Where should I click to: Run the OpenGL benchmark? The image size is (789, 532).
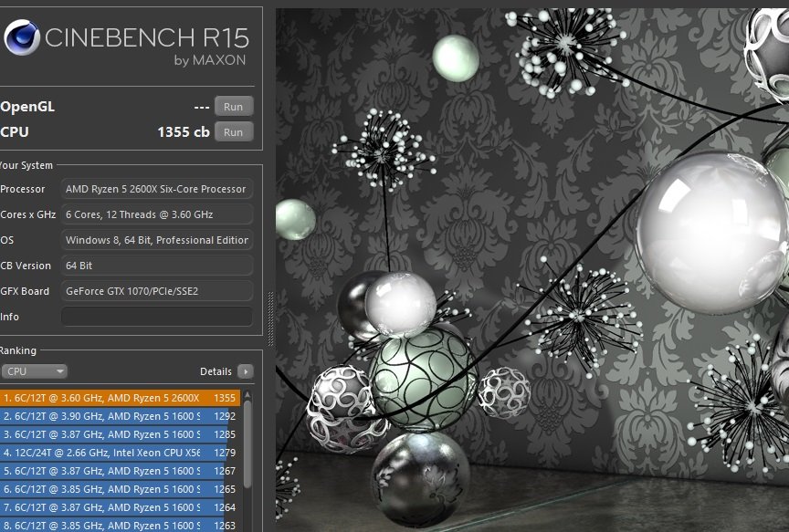click(234, 107)
